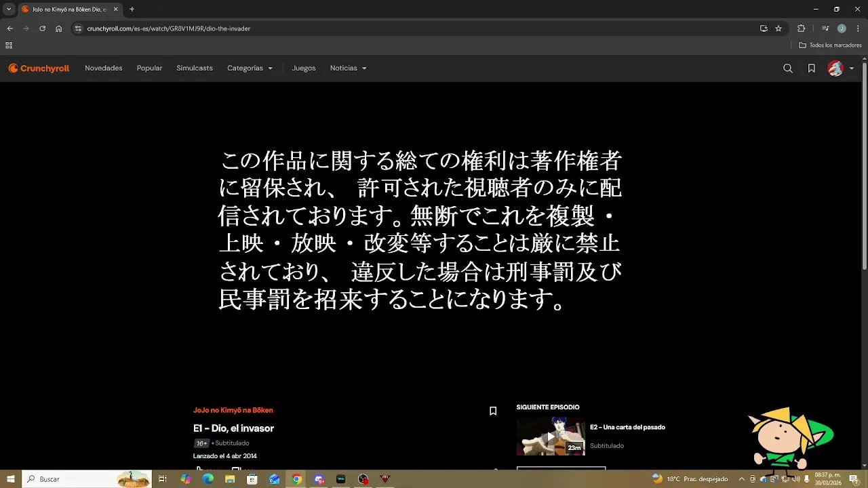
Task: Open Task View on the taskbar
Action: 163,479
